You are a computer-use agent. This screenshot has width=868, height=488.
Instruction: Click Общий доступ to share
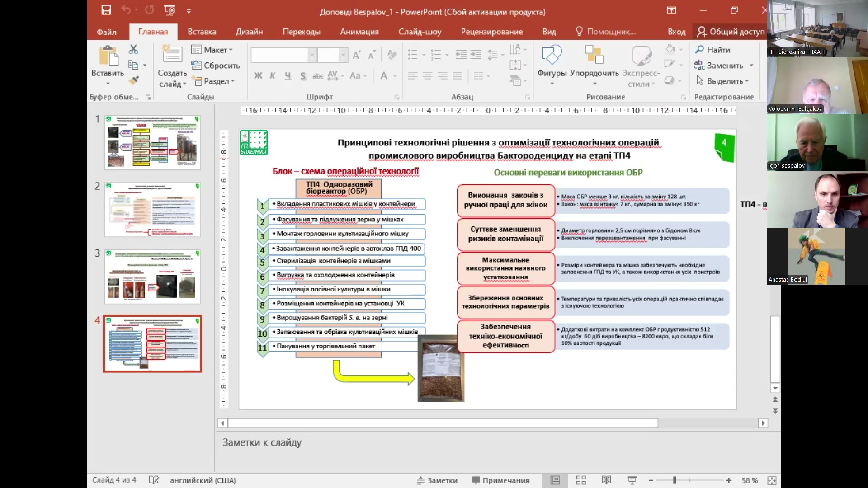731,32
